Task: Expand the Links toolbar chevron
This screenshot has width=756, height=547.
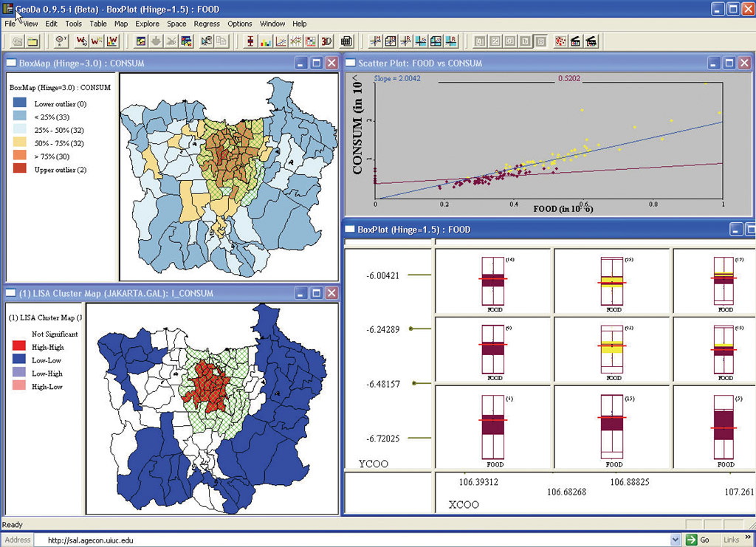Action: tap(748, 537)
